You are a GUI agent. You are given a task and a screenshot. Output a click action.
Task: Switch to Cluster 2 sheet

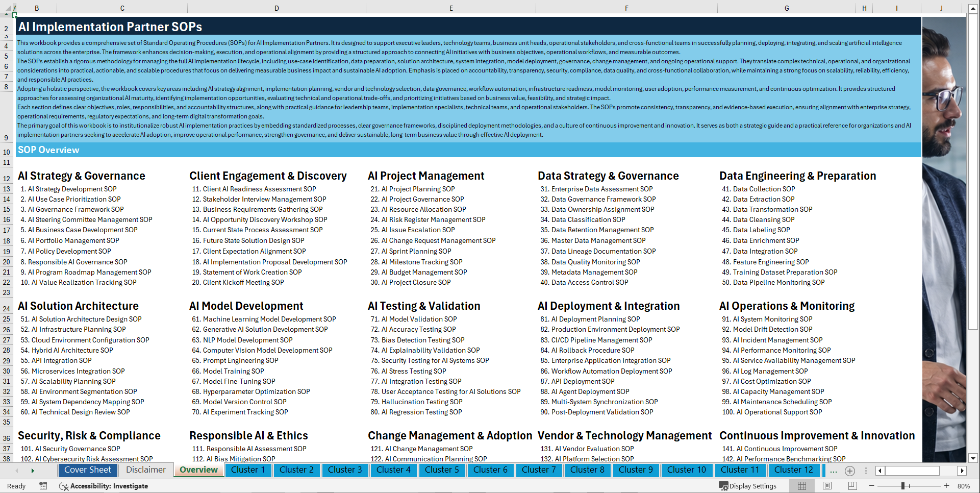[x=296, y=470]
